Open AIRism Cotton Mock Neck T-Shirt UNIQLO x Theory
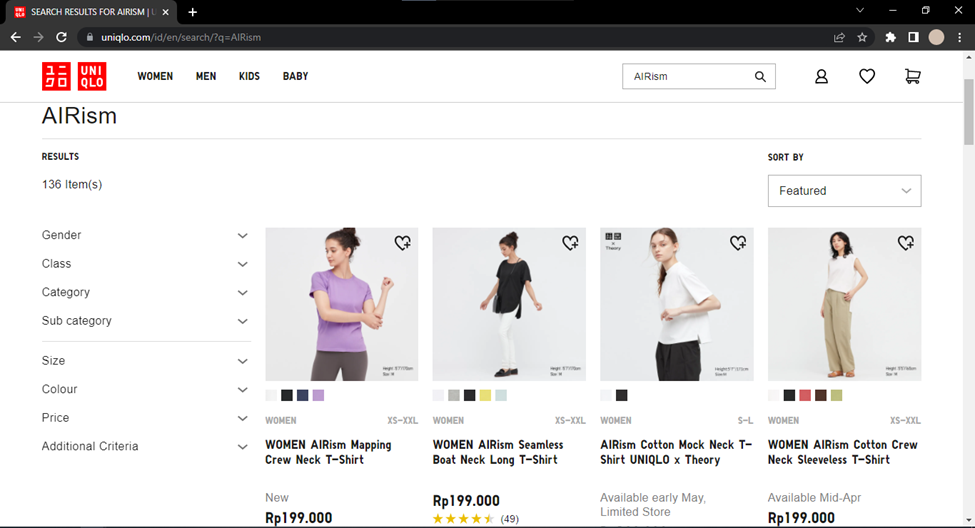Screen dimensions: 975x528 point(677,452)
